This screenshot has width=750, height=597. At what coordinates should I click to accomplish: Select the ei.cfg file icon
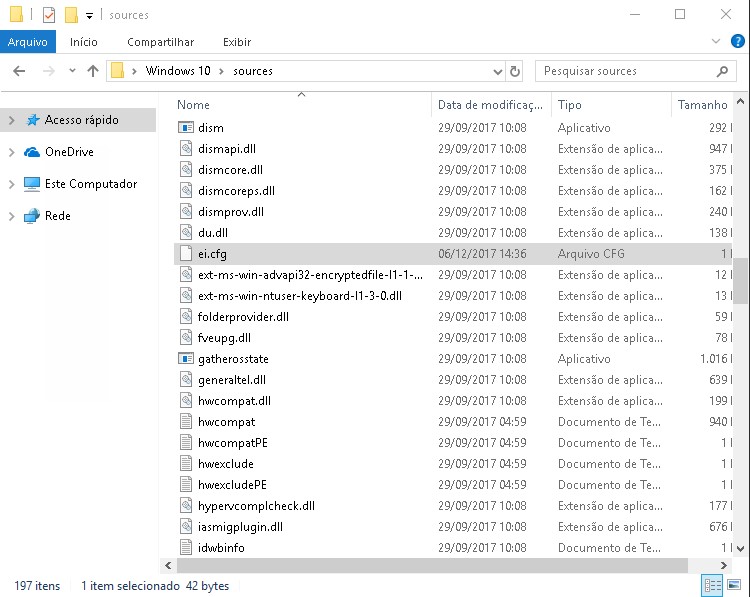point(186,254)
